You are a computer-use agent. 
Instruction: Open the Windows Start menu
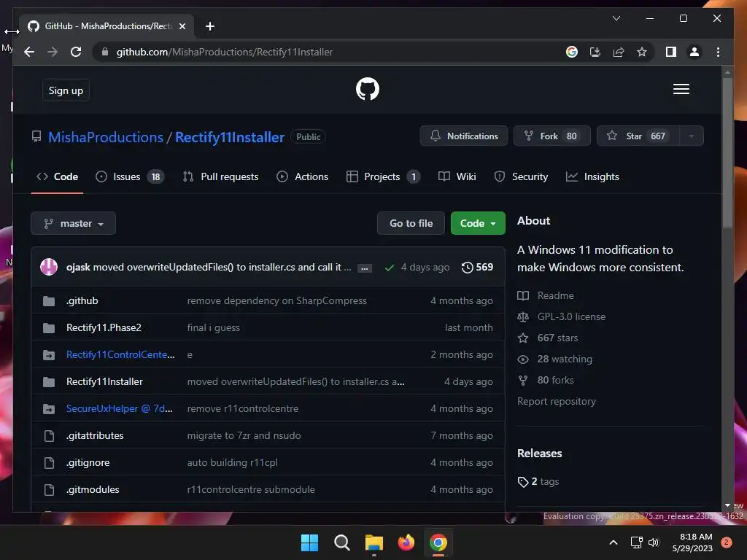click(309, 542)
